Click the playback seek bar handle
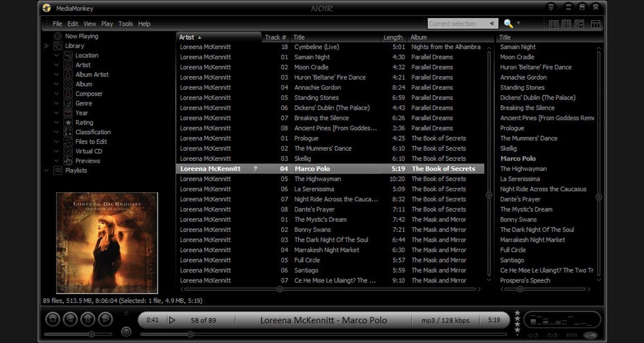 [190, 334]
